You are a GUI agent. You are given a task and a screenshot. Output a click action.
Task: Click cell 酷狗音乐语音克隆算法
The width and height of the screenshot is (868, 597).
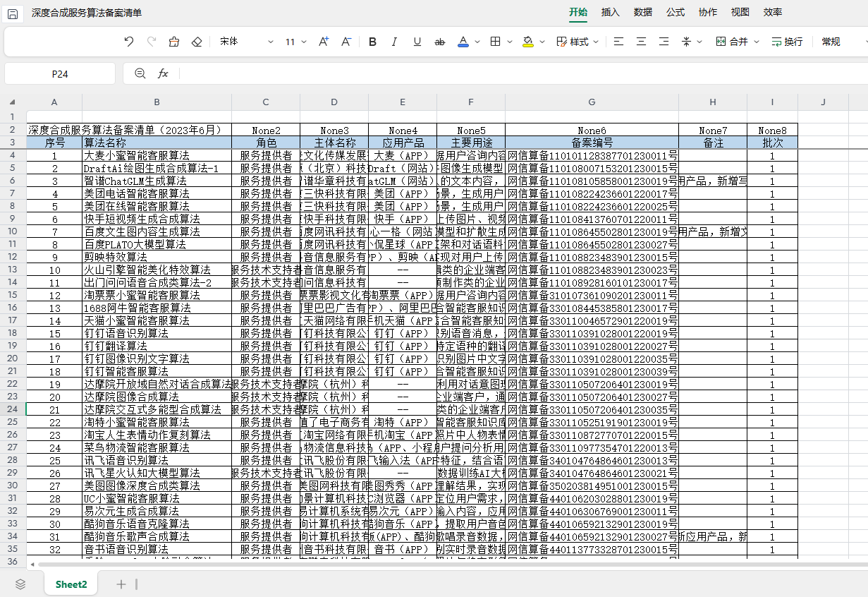click(x=157, y=524)
